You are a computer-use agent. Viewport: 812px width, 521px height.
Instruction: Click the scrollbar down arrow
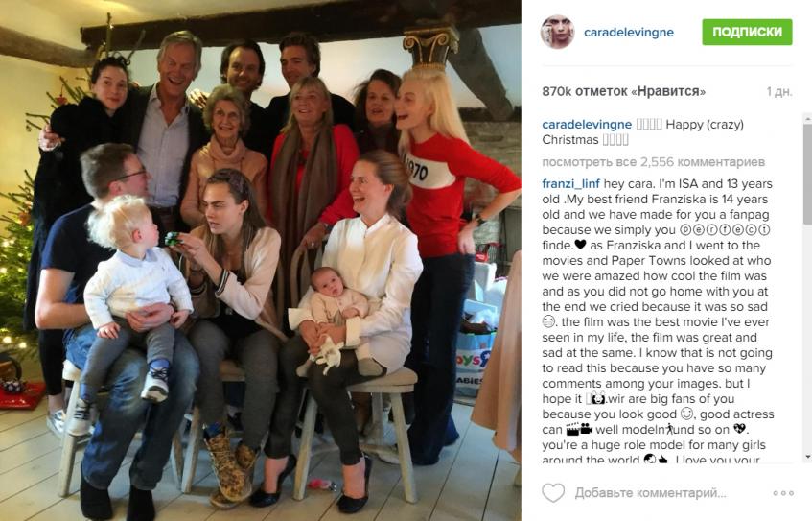pyautogui.click(x=807, y=457)
